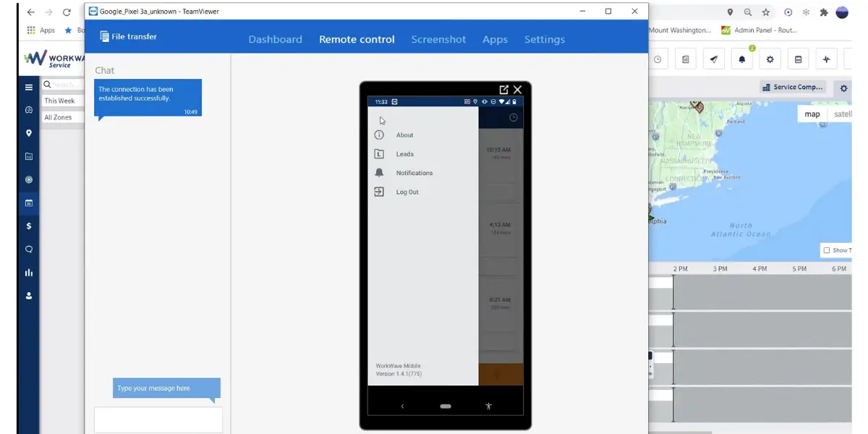Screen dimensions: 868x434
Task: Click the document icon in WorkWave toolbar
Action: tap(686, 59)
